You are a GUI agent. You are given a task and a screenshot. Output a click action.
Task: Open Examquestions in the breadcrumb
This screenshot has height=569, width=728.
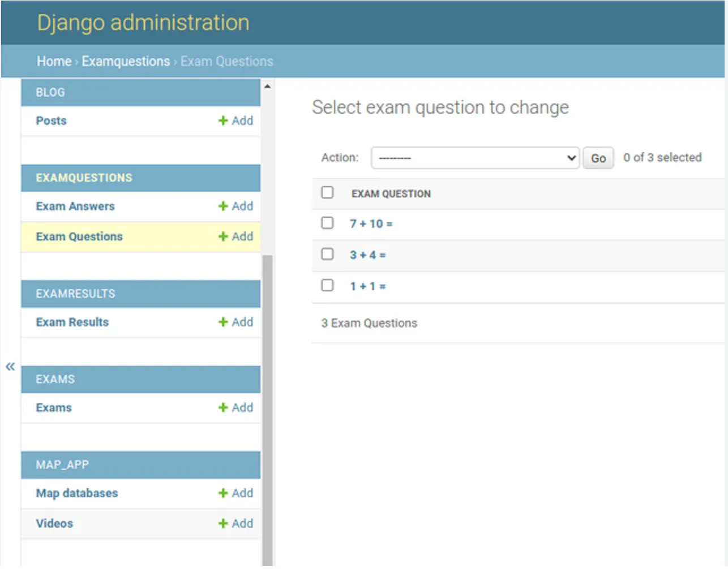point(126,61)
